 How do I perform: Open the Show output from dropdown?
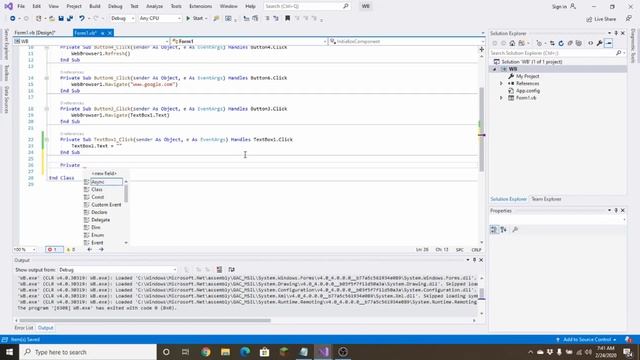118,270
